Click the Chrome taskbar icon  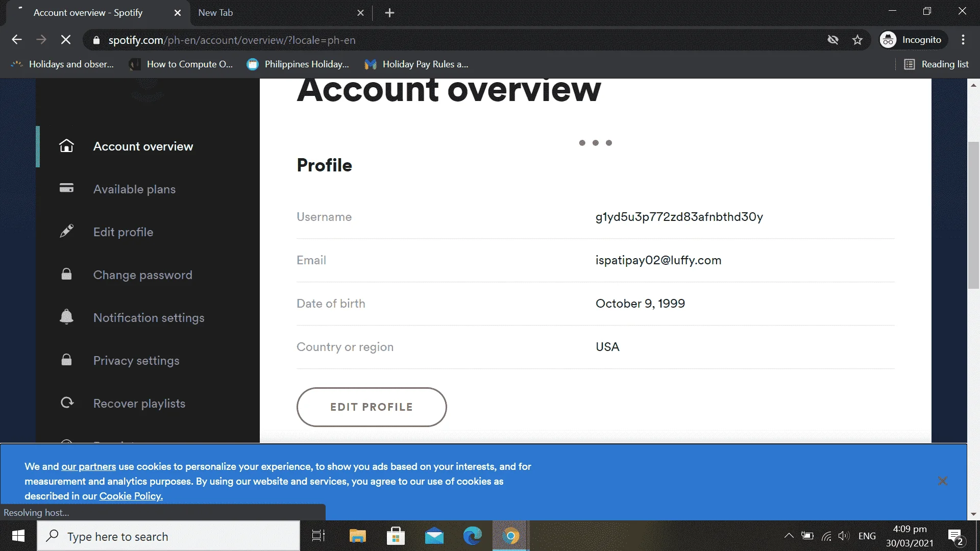click(510, 536)
